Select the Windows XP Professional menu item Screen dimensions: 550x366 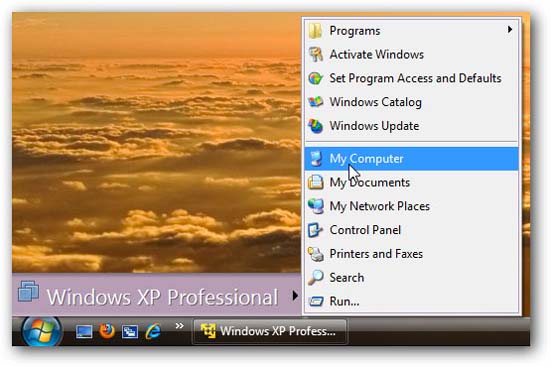[x=157, y=295]
